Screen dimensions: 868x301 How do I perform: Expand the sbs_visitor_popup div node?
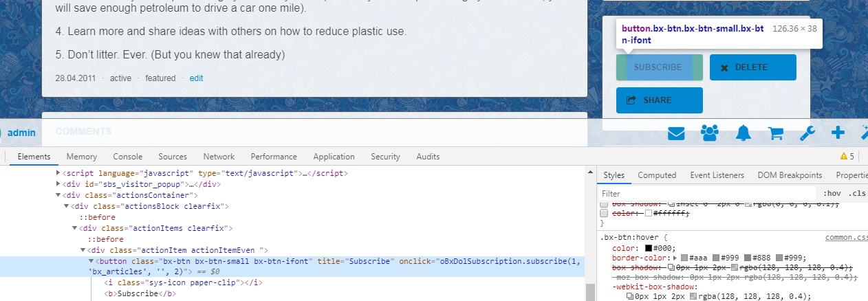tap(58, 184)
